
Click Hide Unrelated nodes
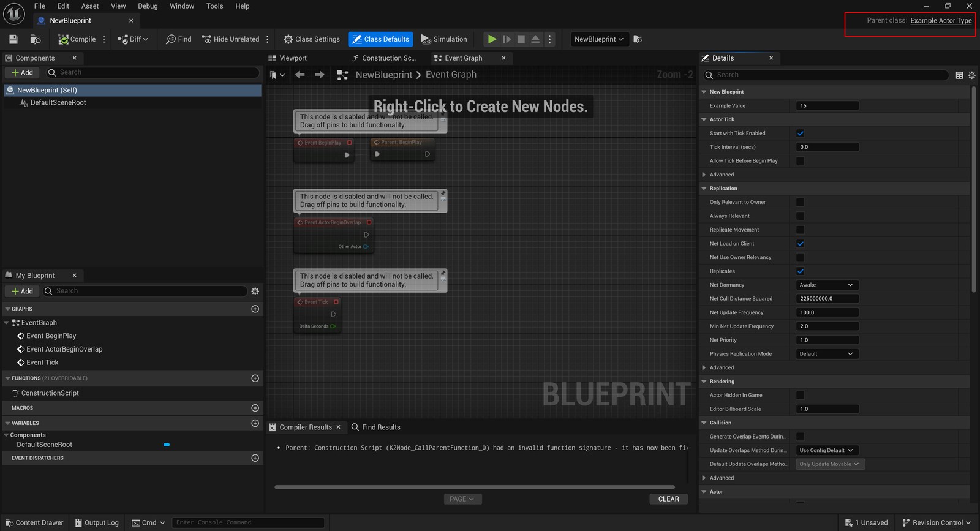230,39
